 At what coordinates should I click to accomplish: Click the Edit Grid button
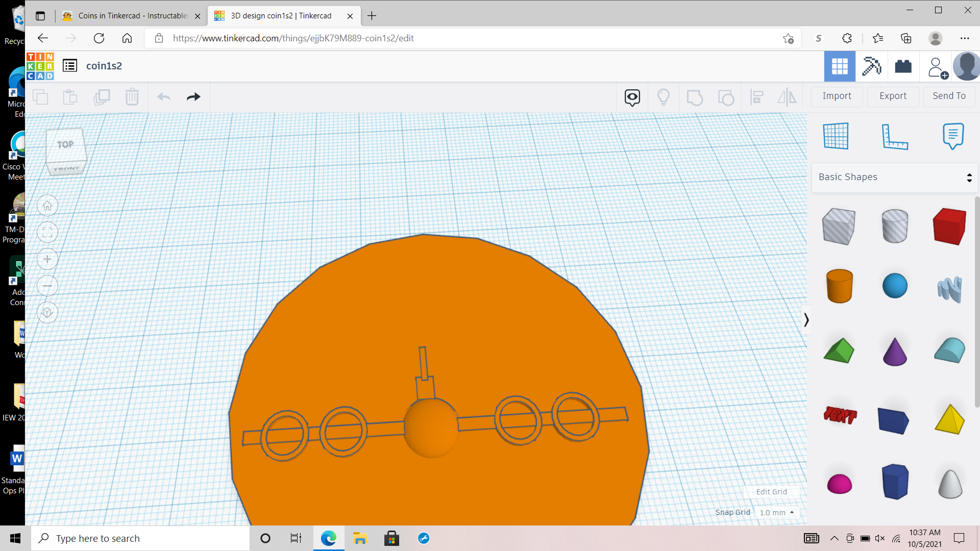click(x=771, y=492)
